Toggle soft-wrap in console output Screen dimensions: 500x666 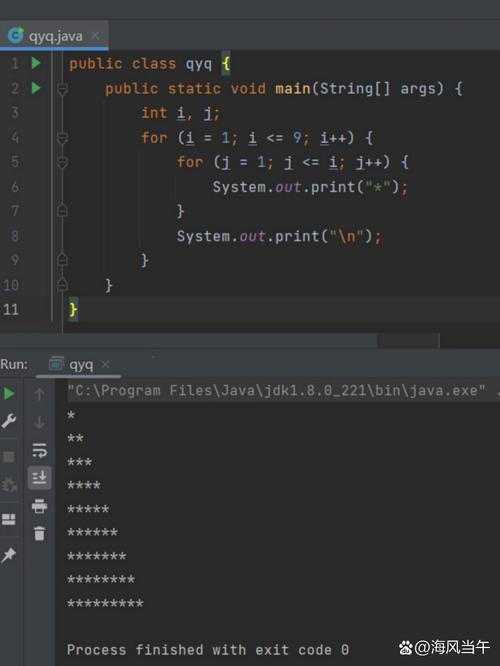[40, 450]
